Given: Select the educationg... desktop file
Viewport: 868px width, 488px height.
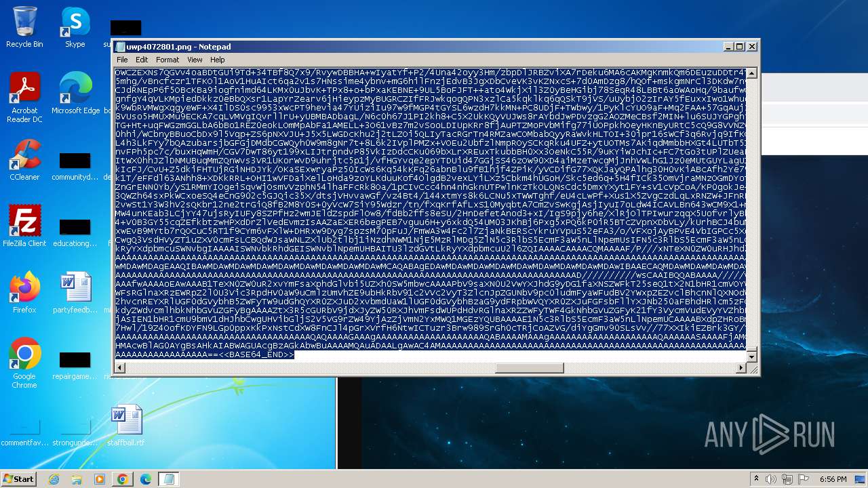Looking at the screenshot, I should click(75, 234).
